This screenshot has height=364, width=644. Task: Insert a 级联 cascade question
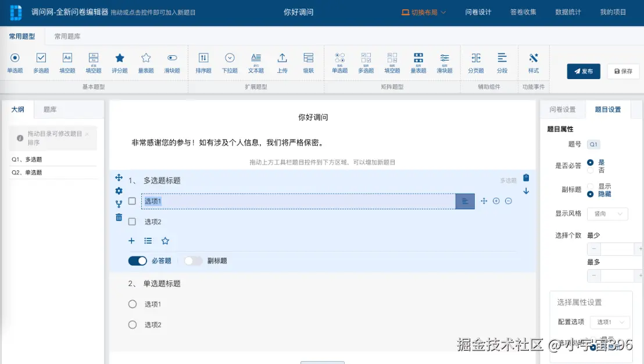click(x=309, y=63)
